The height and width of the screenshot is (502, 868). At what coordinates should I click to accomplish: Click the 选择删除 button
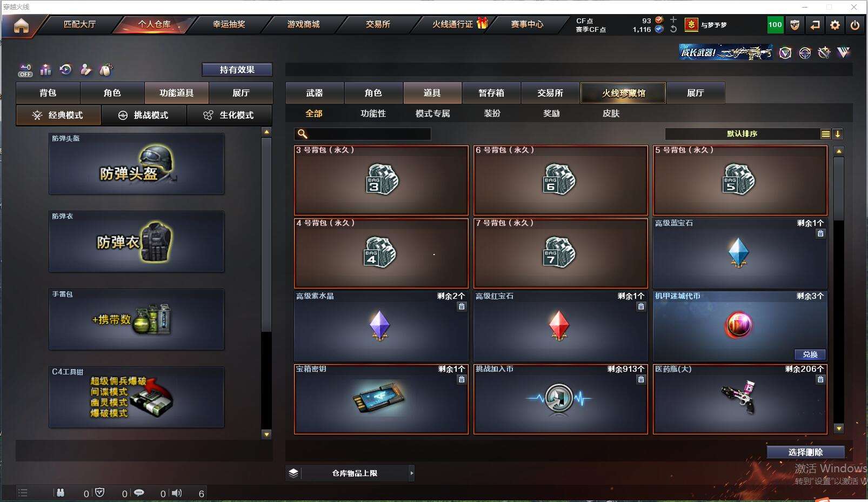805,452
